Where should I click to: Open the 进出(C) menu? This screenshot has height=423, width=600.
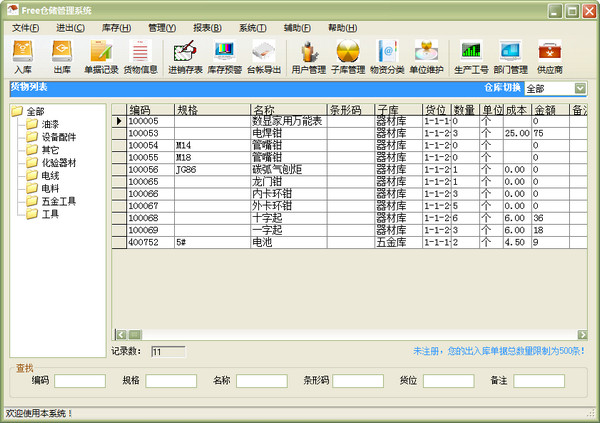(71, 28)
